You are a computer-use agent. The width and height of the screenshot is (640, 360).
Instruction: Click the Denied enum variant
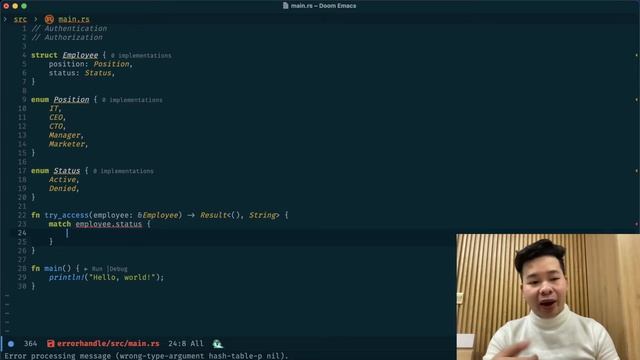point(62,189)
